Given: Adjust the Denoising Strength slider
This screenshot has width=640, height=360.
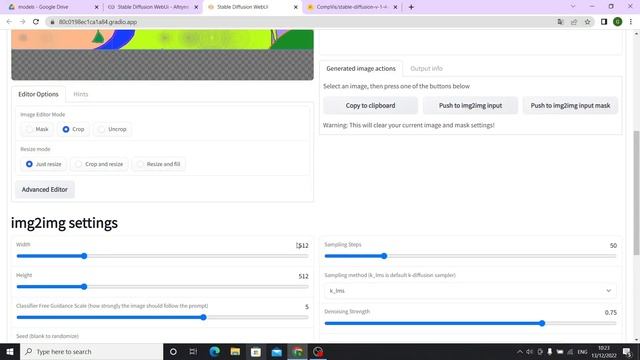Looking at the screenshot, I should pyautogui.click(x=470, y=323).
